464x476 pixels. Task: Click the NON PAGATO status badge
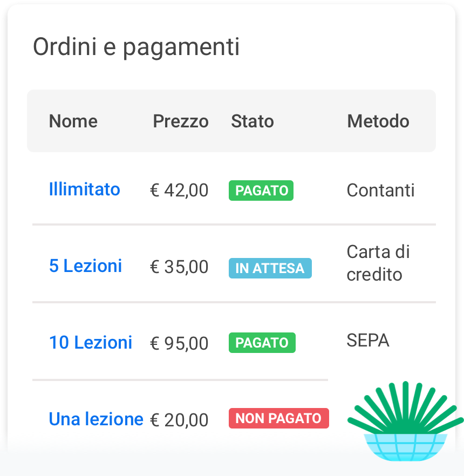278,418
